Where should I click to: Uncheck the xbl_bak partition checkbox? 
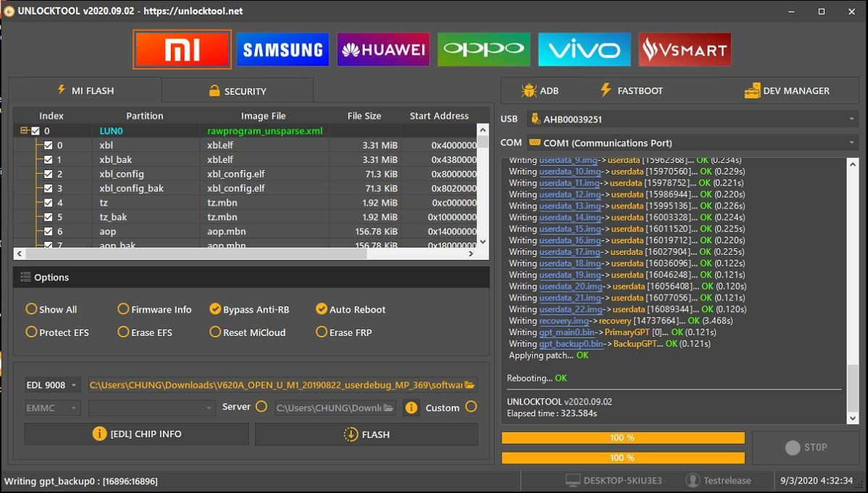tap(49, 160)
